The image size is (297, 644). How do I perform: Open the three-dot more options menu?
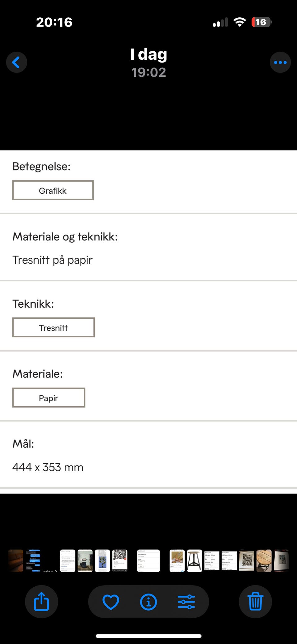(x=280, y=62)
